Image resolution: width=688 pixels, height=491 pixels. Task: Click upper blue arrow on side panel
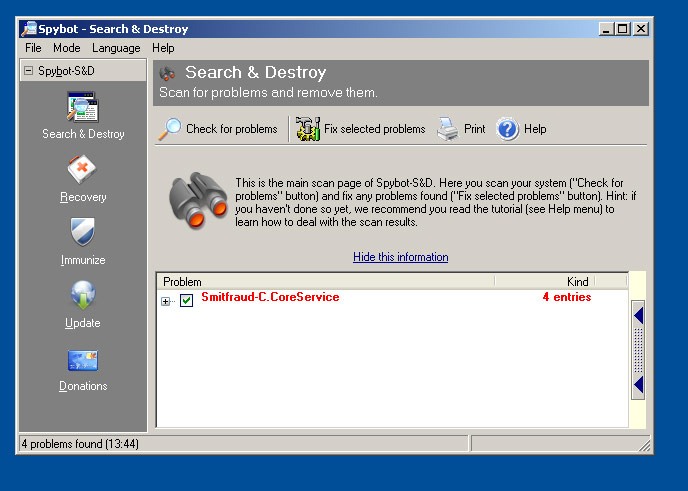point(638,315)
